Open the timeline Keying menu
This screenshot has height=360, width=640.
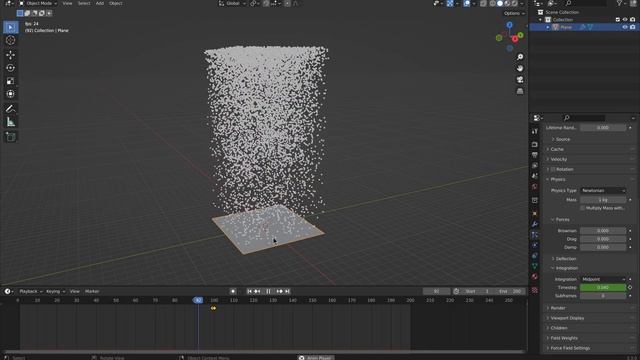tap(55, 291)
